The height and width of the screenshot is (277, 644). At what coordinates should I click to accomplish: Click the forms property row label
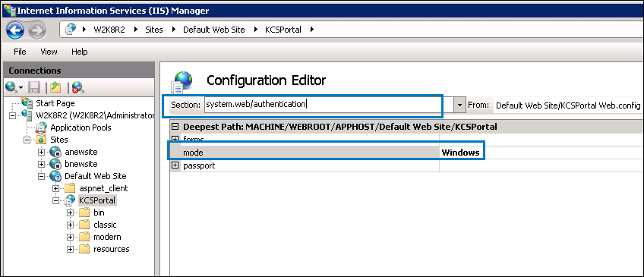[193, 139]
